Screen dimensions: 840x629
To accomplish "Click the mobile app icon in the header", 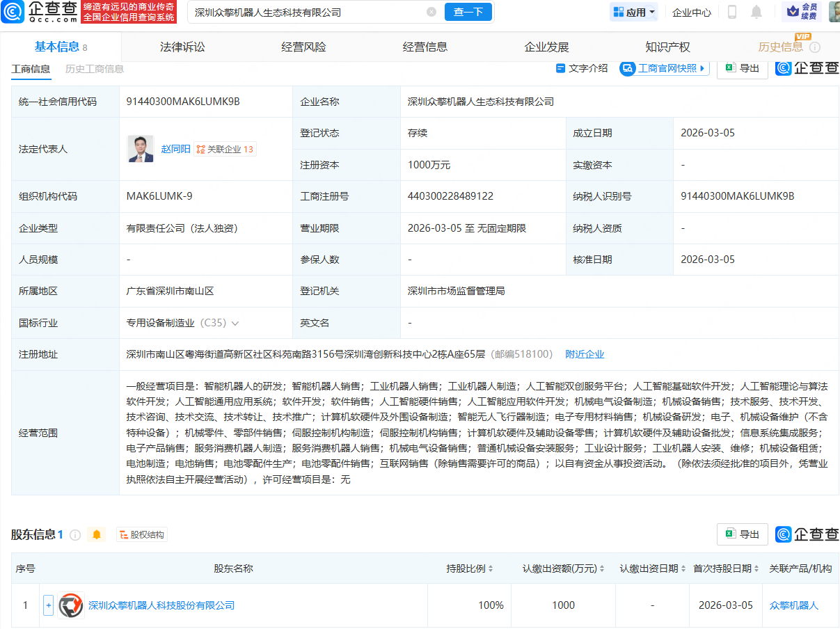I will click(x=734, y=12).
